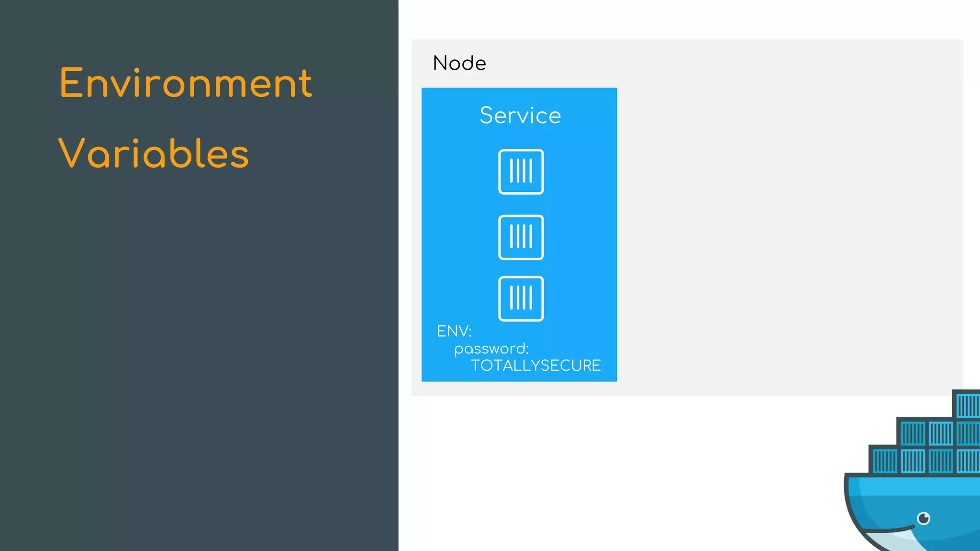Click the middle container icon in Service box

(521, 237)
